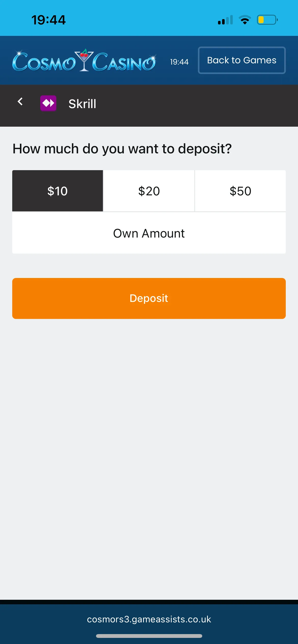Select the $10 deposit amount
This screenshot has height=644, width=298.
tap(58, 191)
